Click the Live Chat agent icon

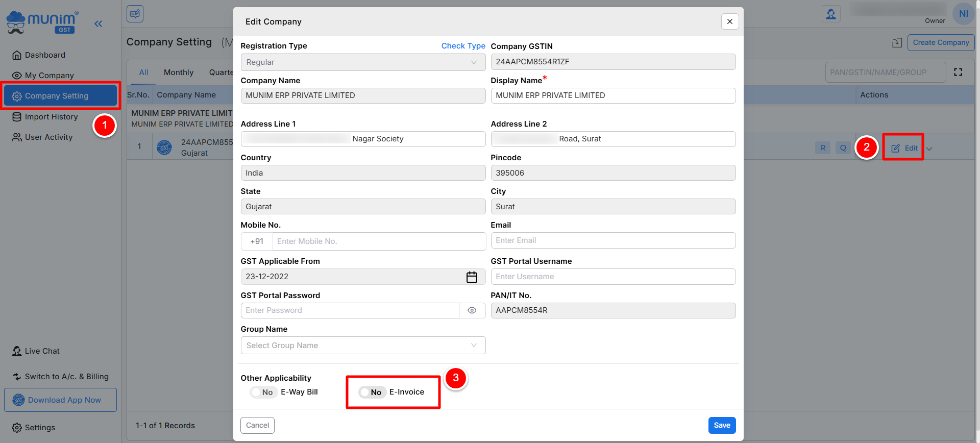coord(17,351)
